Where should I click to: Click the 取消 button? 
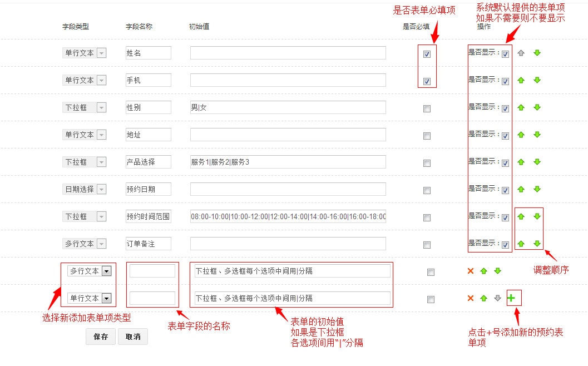click(x=133, y=337)
